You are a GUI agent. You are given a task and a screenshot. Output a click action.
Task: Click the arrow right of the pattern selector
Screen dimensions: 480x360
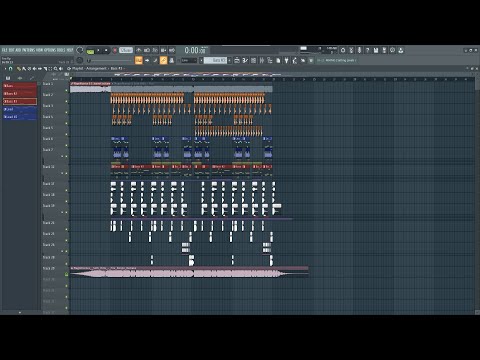(229, 60)
